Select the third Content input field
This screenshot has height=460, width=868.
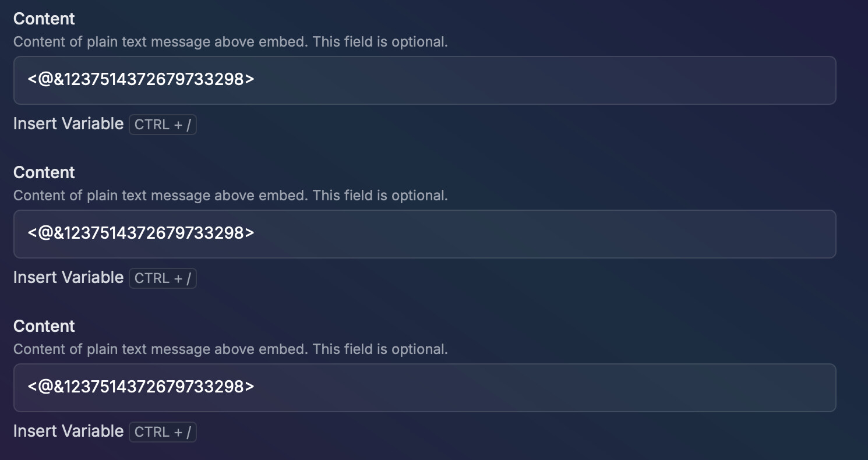pos(425,388)
